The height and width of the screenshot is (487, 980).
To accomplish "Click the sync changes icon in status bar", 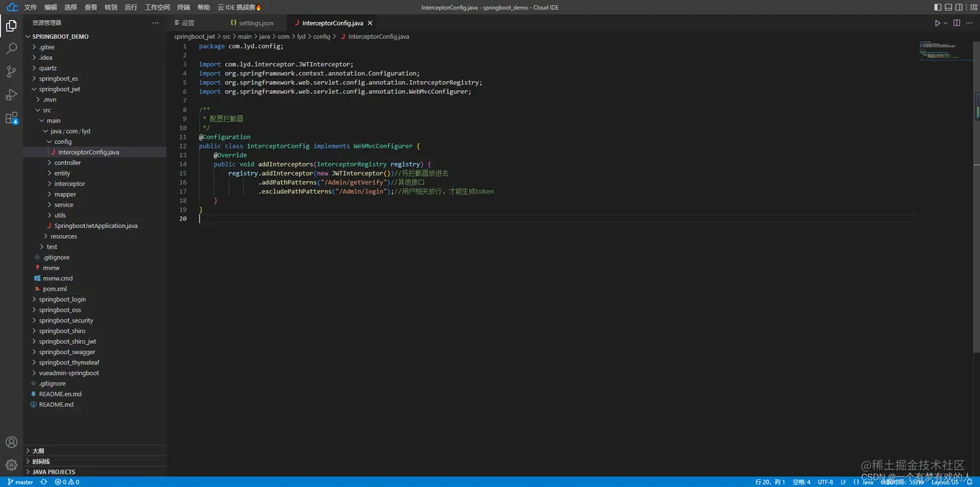I will 43,482.
